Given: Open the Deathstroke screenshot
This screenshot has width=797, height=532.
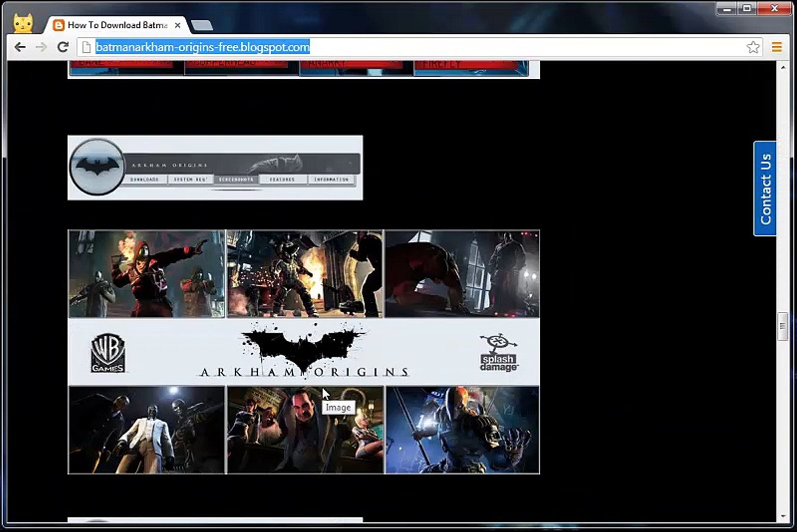Looking at the screenshot, I should click(462, 430).
